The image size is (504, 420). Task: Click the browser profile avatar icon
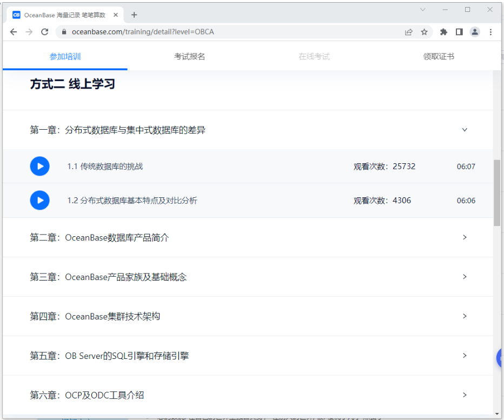point(475,32)
